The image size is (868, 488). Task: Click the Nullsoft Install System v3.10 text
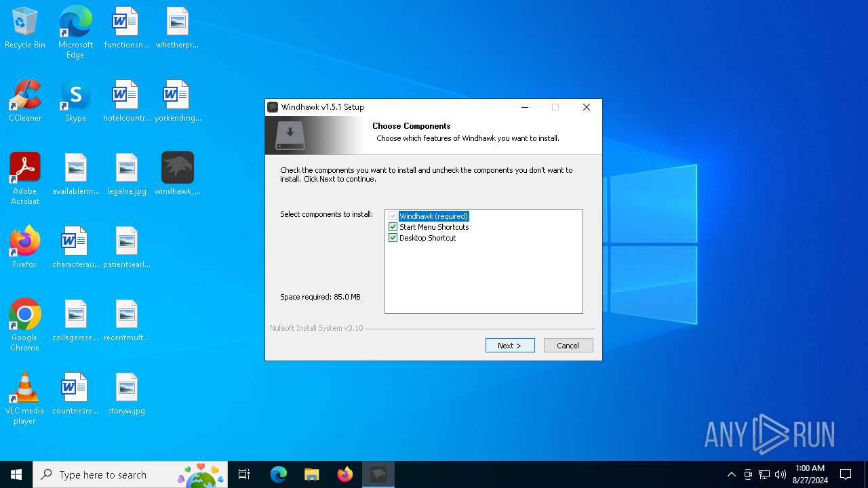317,328
